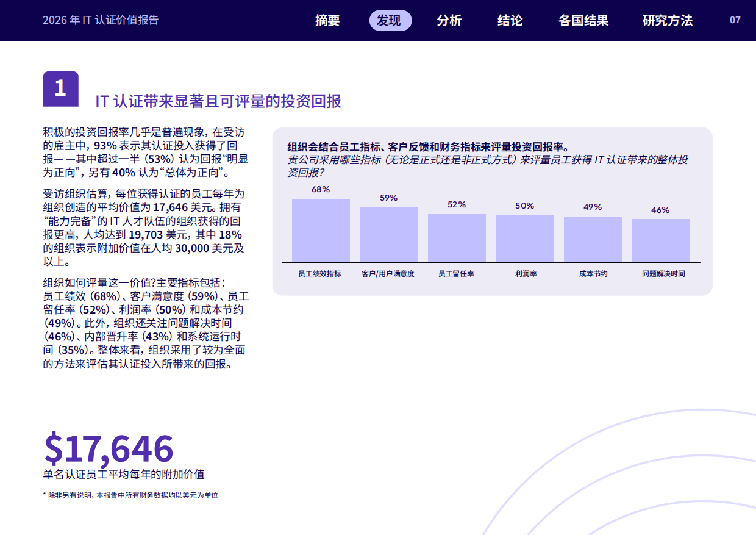Click the paragraph starting 积极的投资回报率

coord(146,153)
